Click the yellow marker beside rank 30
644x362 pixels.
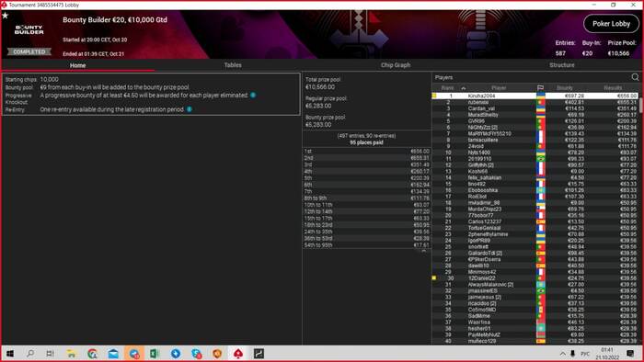click(434, 278)
